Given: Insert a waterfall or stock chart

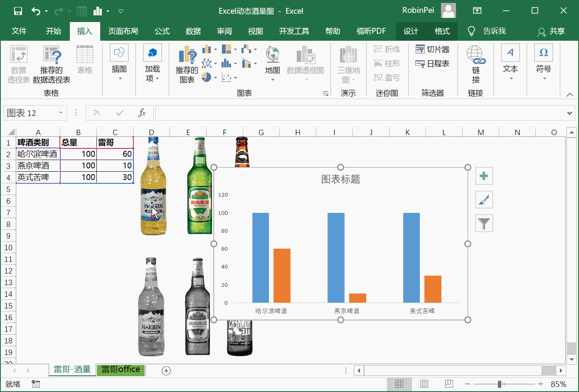Looking at the screenshot, I should 249,49.
